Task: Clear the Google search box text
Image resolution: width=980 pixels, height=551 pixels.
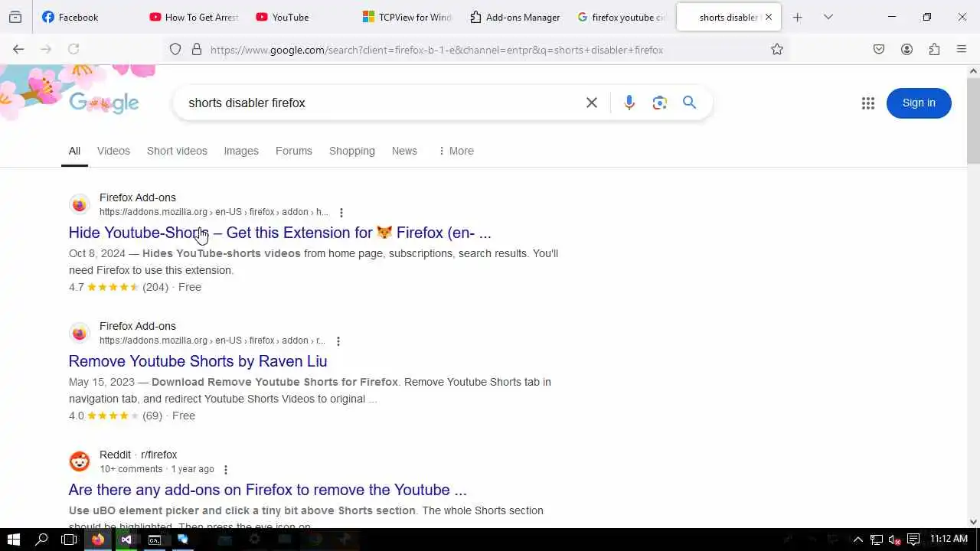Action: click(591, 103)
